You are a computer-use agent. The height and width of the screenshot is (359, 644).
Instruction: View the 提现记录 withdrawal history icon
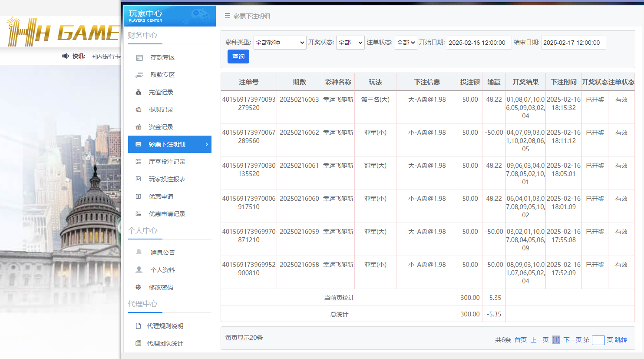point(139,109)
